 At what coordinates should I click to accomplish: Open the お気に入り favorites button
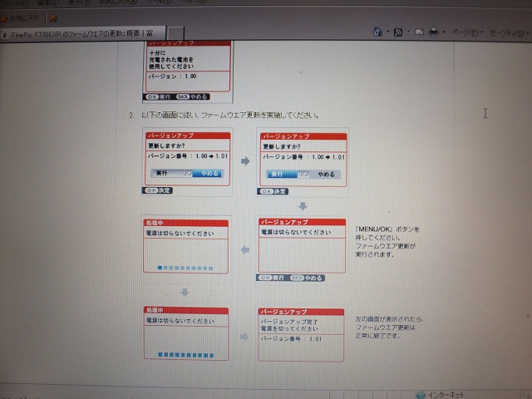tap(20, 17)
